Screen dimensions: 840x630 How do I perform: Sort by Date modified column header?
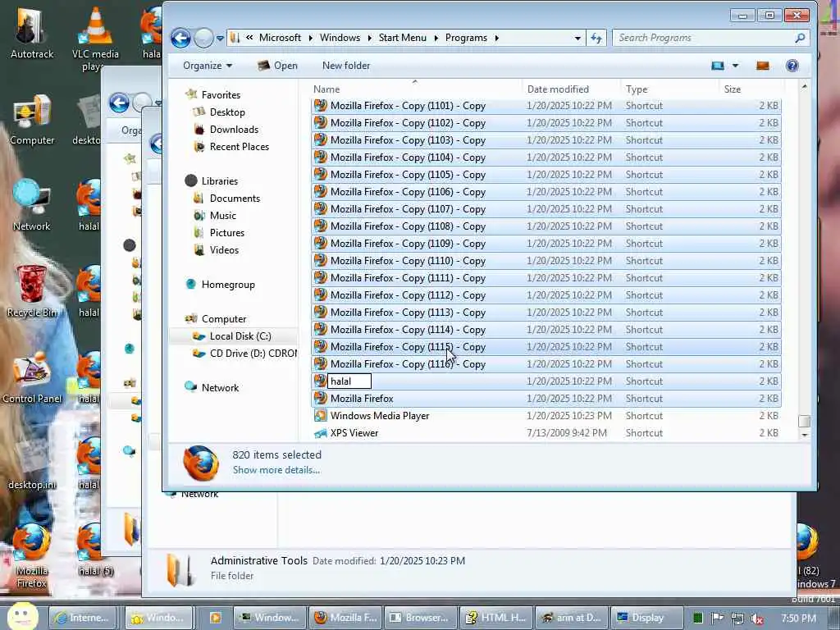(571, 89)
